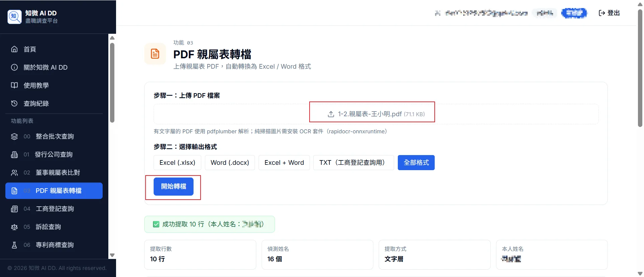Click the 開始轉檔 button
This screenshot has height=277, width=644.
[x=173, y=186]
